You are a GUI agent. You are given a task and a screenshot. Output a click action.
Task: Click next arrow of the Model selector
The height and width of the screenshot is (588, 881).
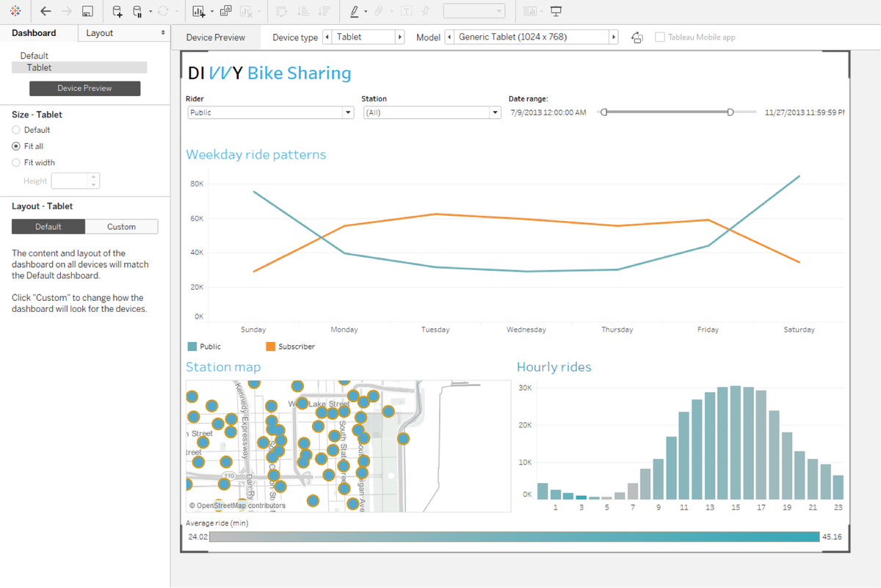[x=613, y=37]
